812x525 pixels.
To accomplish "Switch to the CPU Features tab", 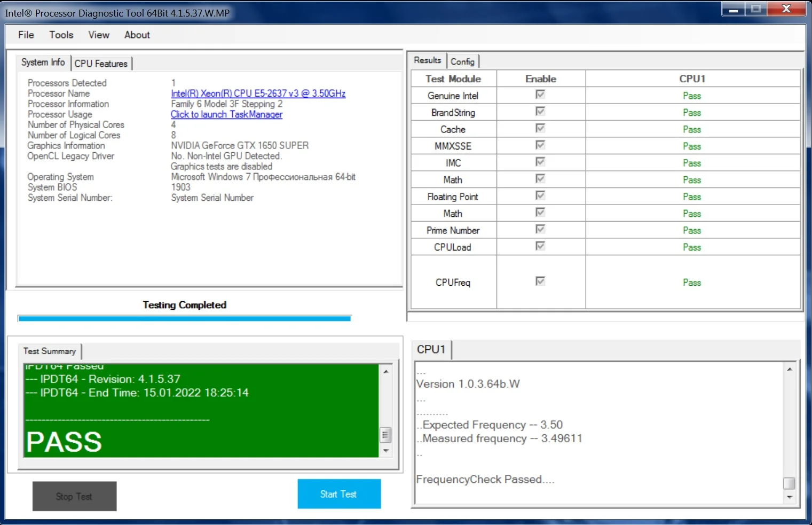I will click(101, 64).
